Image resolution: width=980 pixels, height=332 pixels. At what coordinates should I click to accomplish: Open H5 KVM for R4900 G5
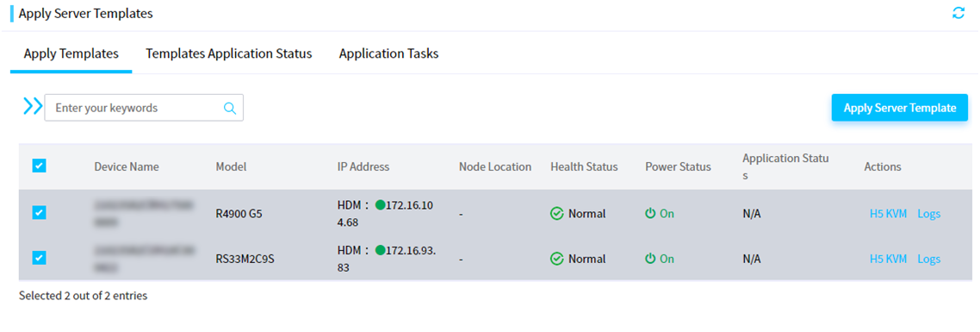[x=888, y=214]
